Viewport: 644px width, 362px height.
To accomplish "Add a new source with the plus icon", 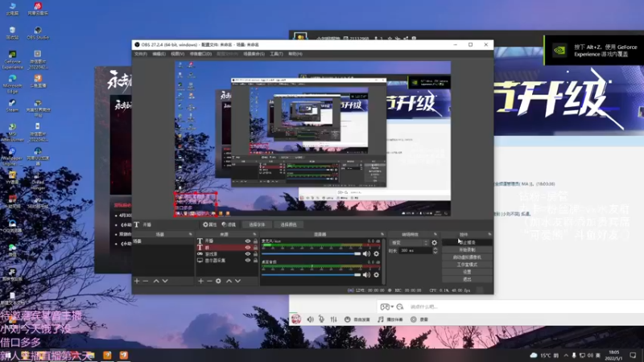I will [200, 281].
